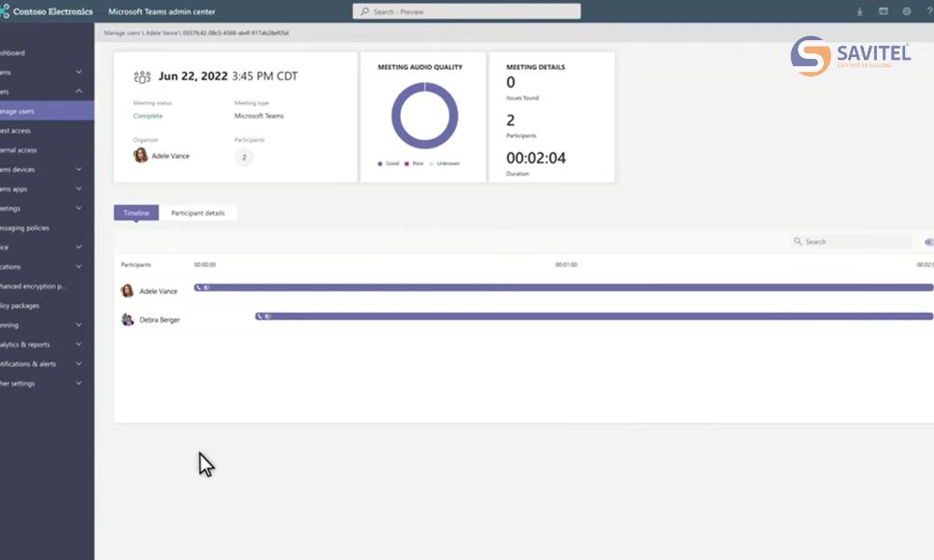
Task: Click the meeting group icon beside Jun 22, 2022
Action: coord(142,77)
